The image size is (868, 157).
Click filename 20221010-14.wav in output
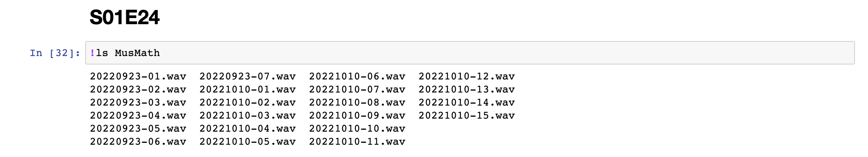click(467, 102)
